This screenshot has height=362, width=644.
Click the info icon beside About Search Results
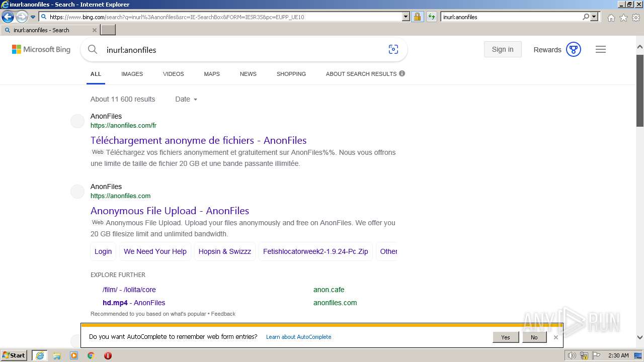coord(402,73)
